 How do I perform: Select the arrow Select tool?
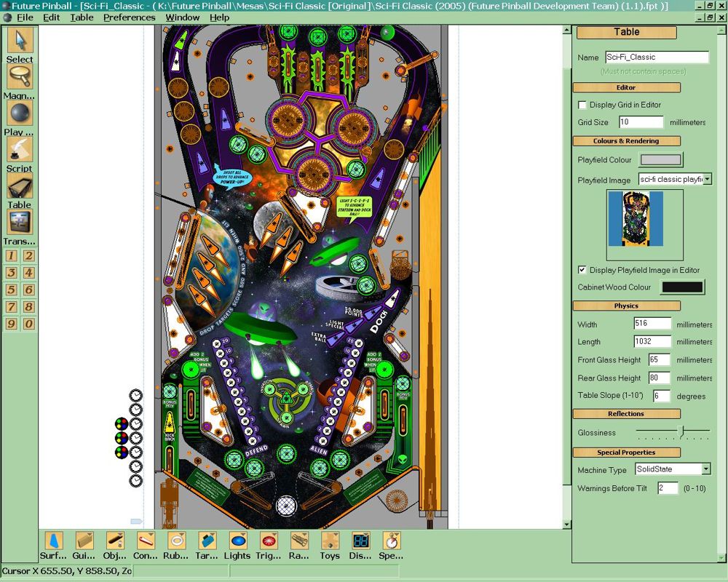click(20, 40)
